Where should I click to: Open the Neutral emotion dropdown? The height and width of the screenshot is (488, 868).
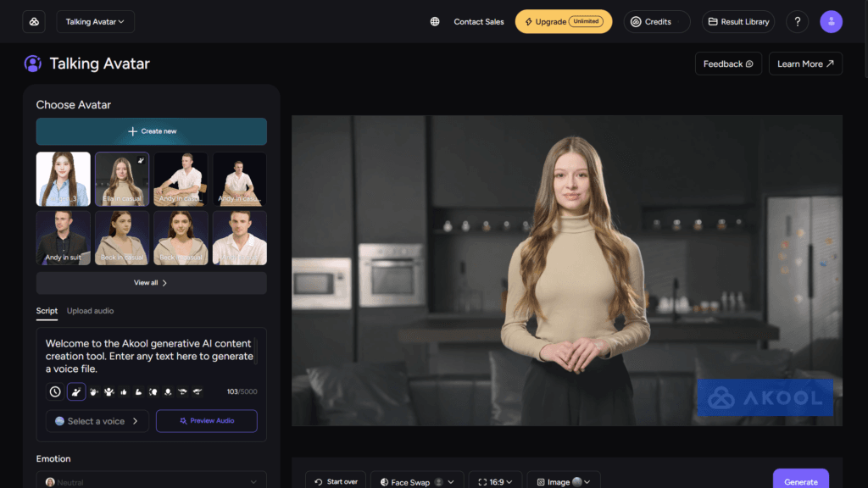coord(151,481)
